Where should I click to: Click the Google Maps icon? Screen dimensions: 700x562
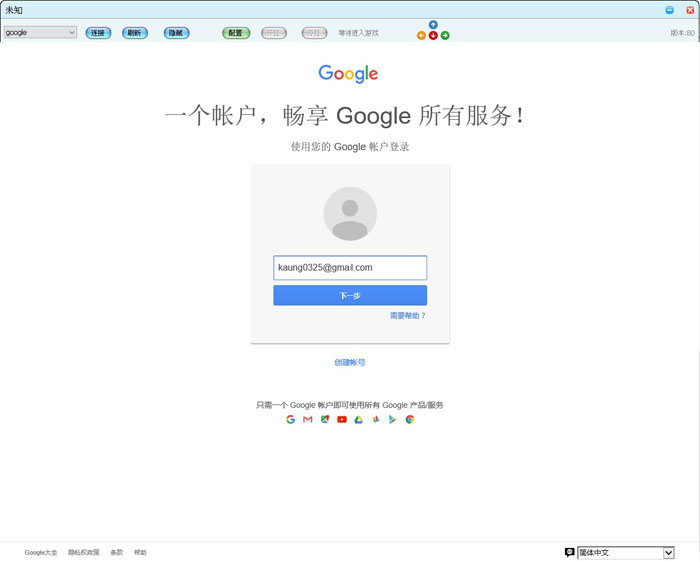tap(325, 419)
